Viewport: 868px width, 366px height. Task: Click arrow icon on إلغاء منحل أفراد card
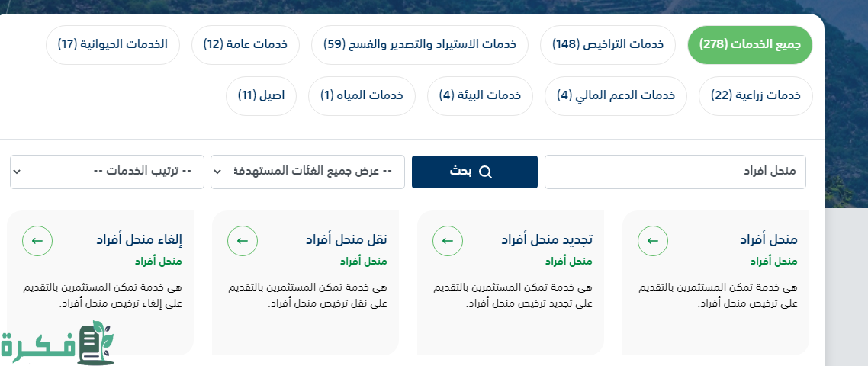37,241
